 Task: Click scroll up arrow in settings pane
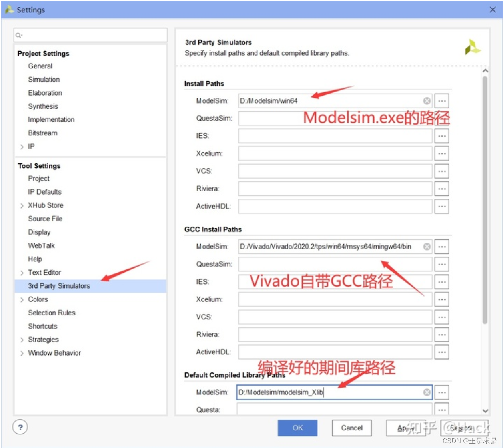pyautogui.click(x=485, y=70)
